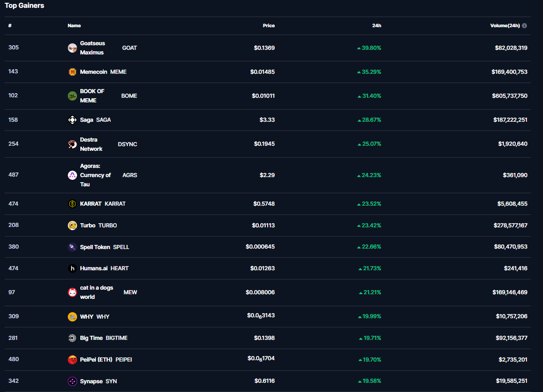The height and width of the screenshot is (392, 543).
Task: Click rank number 97
Action: tap(12, 292)
